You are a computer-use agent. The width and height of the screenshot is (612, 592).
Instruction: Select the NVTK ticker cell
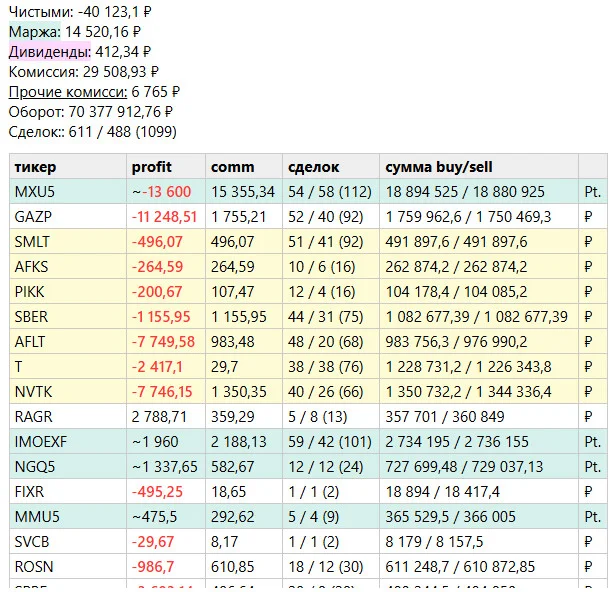[x=68, y=391]
